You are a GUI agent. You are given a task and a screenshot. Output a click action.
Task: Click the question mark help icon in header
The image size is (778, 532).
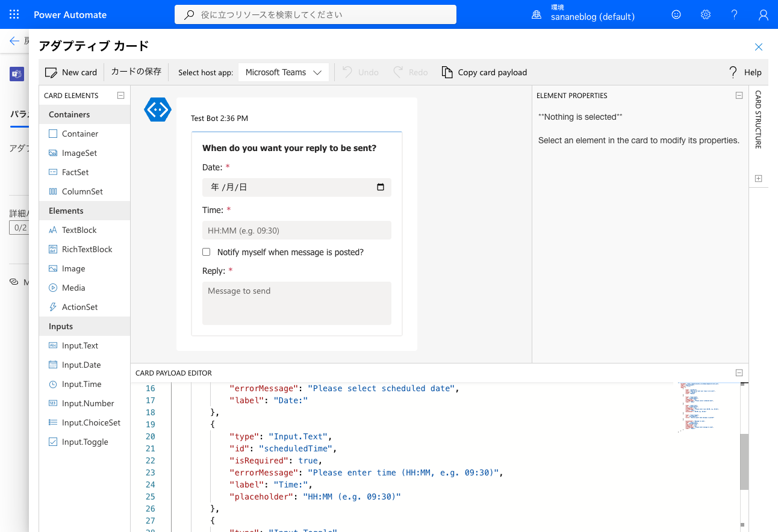point(735,14)
